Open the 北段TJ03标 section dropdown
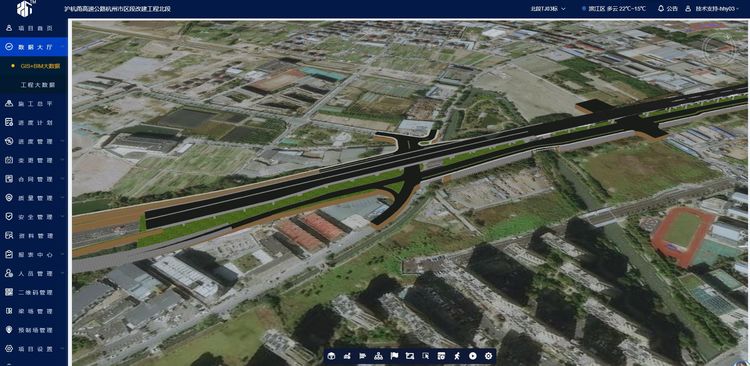The height and width of the screenshot is (366, 750). [x=548, y=9]
